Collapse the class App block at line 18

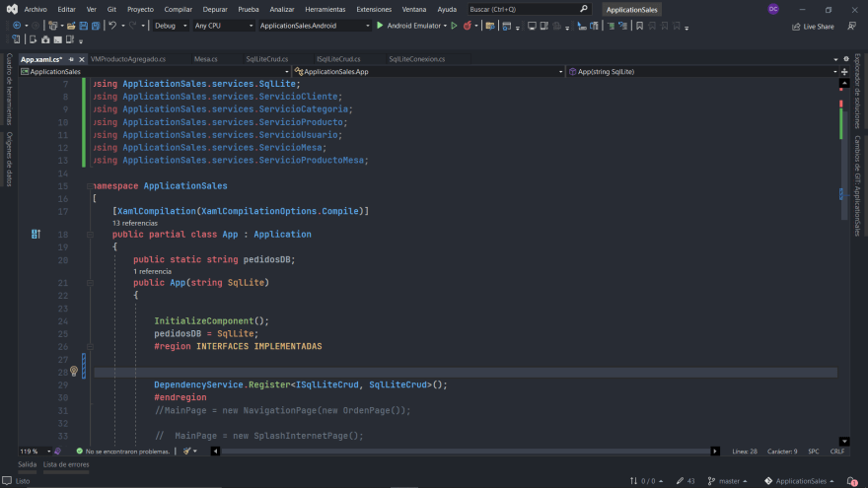[x=90, y=234]
